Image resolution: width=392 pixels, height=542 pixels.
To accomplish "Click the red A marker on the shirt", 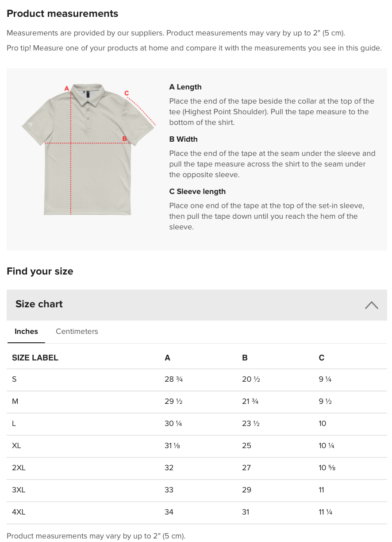I will (67, 89).
